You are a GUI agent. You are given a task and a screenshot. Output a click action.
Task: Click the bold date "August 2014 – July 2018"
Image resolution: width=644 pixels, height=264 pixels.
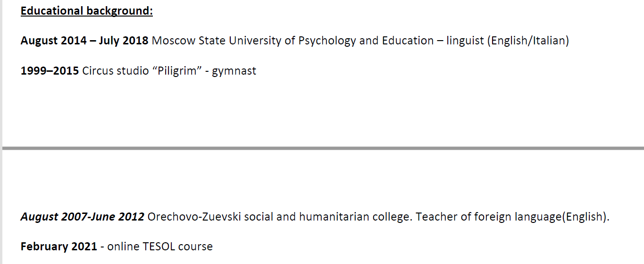[84, 41]
